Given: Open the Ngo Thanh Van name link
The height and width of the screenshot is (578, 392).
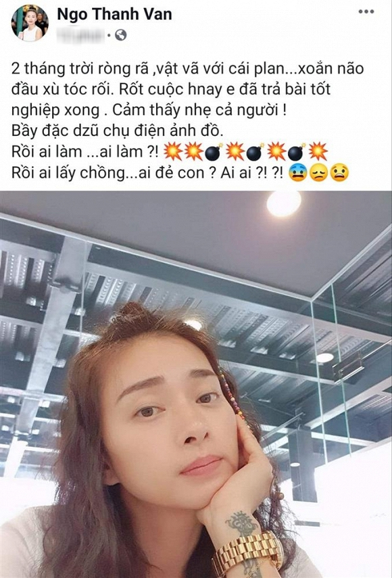Looking at the screenshot, I should click(114, 14).
